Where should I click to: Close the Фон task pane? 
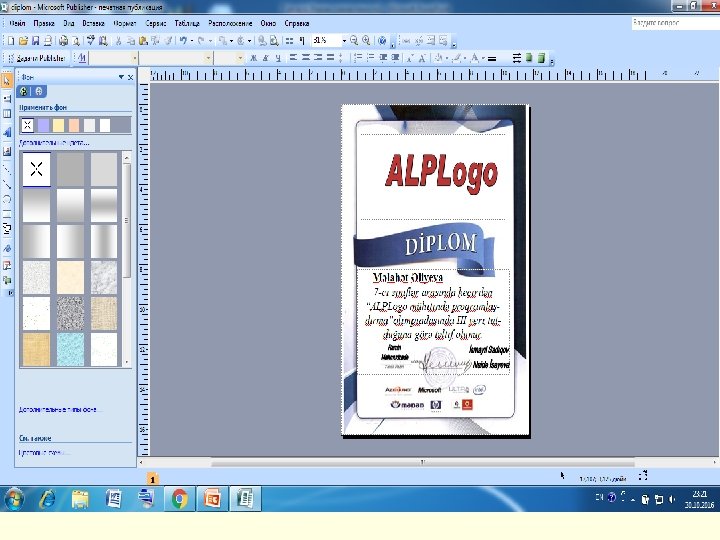130,77
